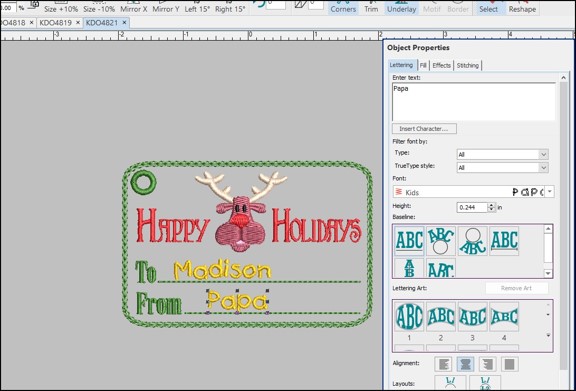576x391 pixels.
Task: Apply Mirror Y to the selection
Action: pos(165,7)
